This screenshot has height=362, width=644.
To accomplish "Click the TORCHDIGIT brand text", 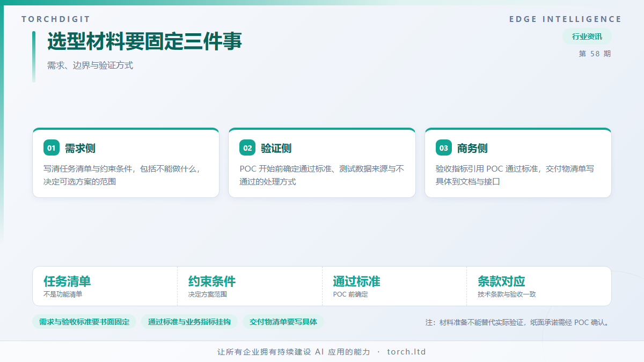I will click(x=56, y=19).
